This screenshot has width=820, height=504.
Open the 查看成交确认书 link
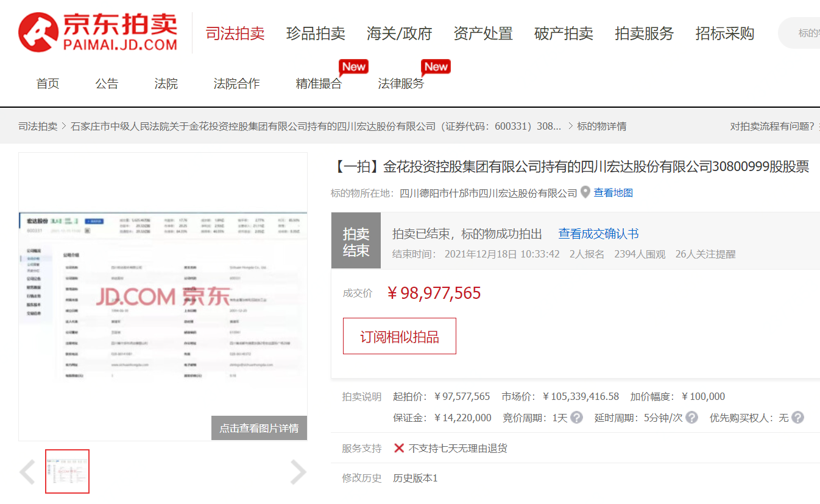(598, 234)
